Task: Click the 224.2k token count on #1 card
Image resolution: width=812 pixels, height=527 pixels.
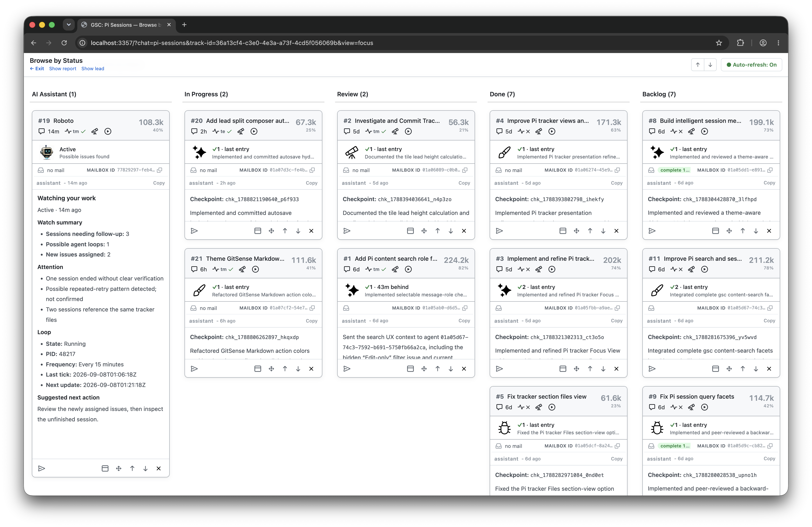Action: [456, 260]
